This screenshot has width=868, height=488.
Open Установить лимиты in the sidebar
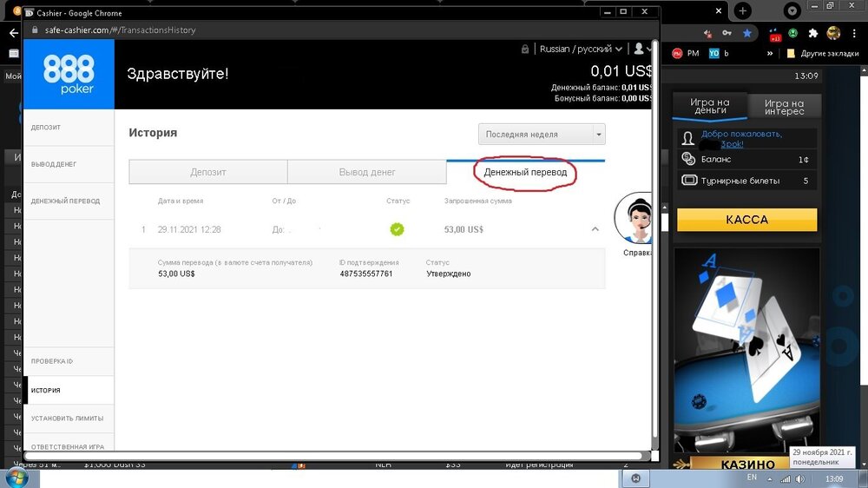click(x=68, y=419)
